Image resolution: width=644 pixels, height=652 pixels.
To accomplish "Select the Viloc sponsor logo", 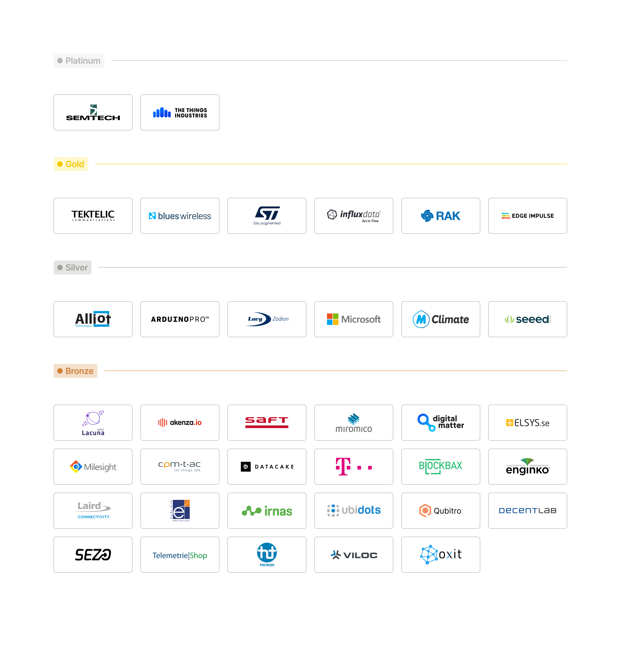I will (x=353, y=555).
